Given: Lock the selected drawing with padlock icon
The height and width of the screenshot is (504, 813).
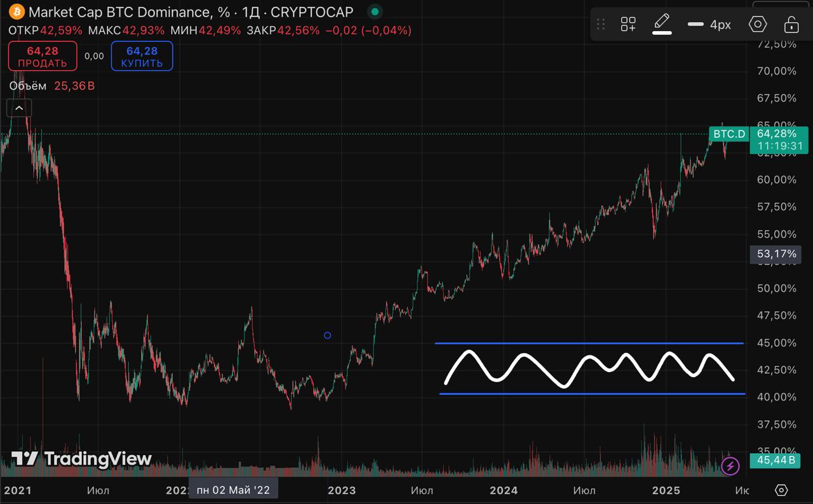Looking at the screenshot, I should click(791, 25).
